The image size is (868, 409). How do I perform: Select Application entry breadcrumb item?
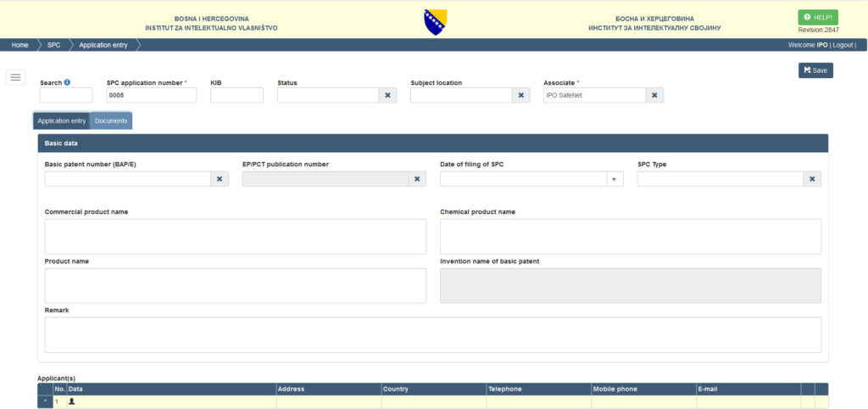click(103, 45)
